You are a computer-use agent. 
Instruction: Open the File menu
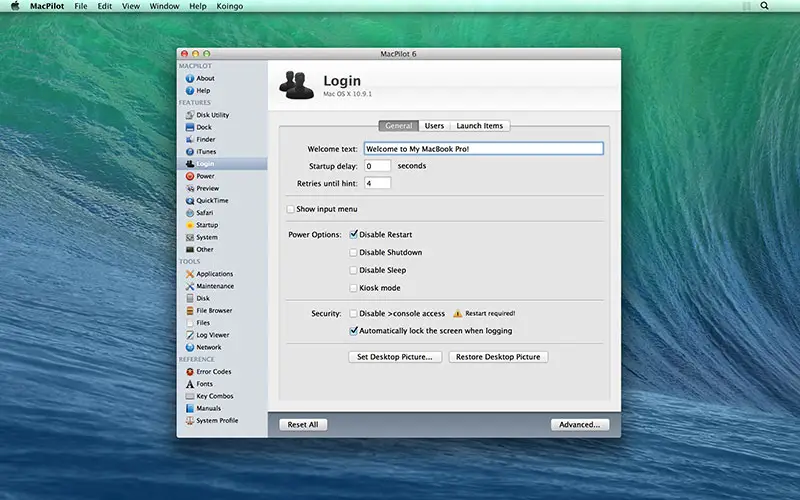[x=81, y=6]
